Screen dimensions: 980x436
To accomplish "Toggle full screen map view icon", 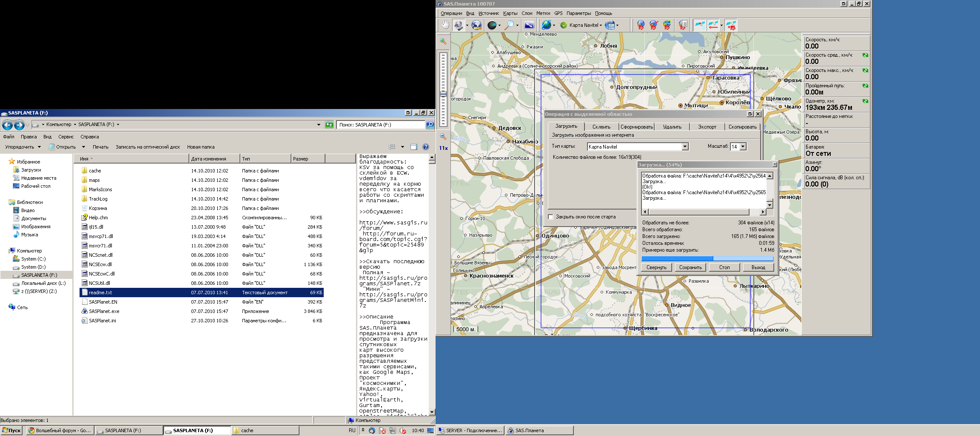I will (529, 25).
